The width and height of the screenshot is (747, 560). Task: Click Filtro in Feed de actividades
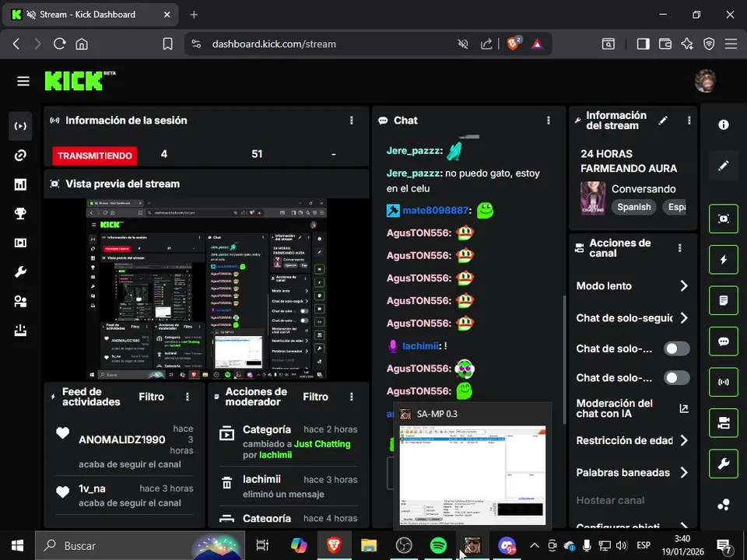coord(152,397)
